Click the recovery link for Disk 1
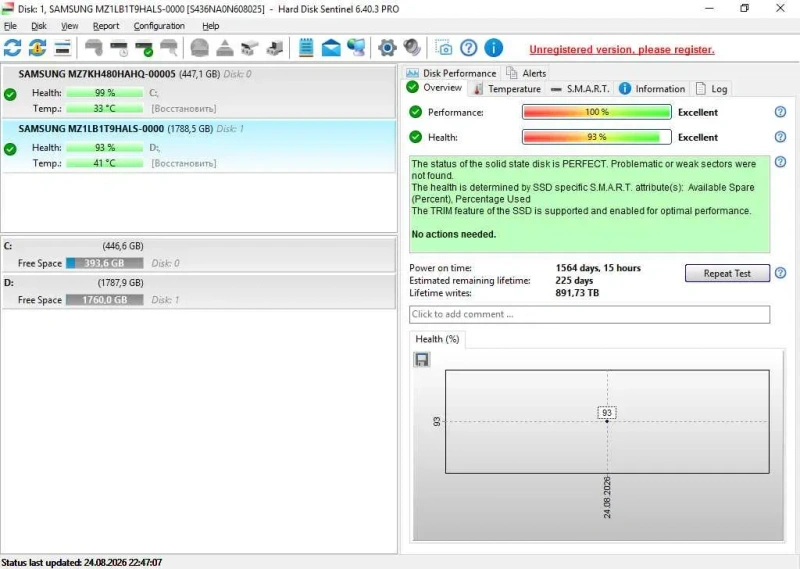Screen dimensions: 800x569 pos(184,163)
